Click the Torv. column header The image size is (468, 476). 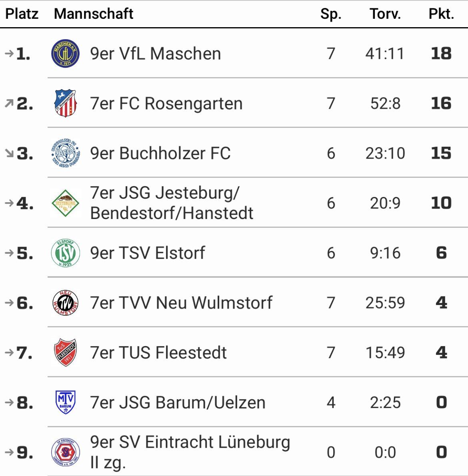click(385, 14)
